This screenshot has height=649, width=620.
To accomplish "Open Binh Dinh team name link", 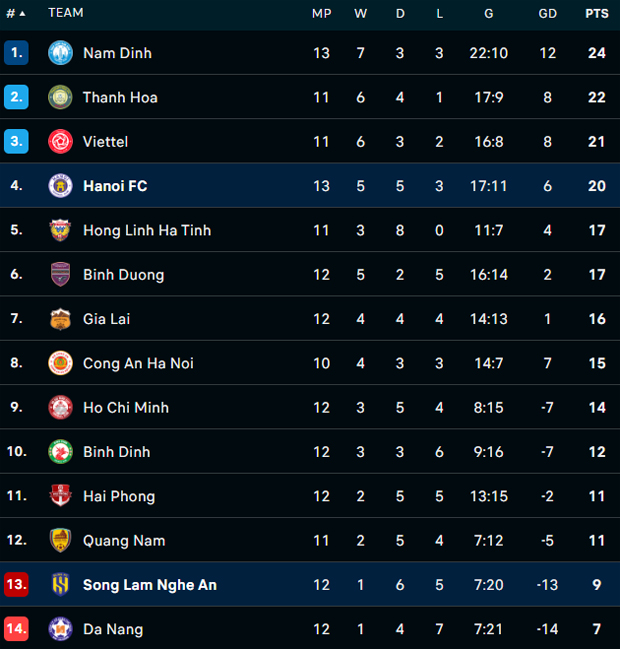I will point(117,452).
